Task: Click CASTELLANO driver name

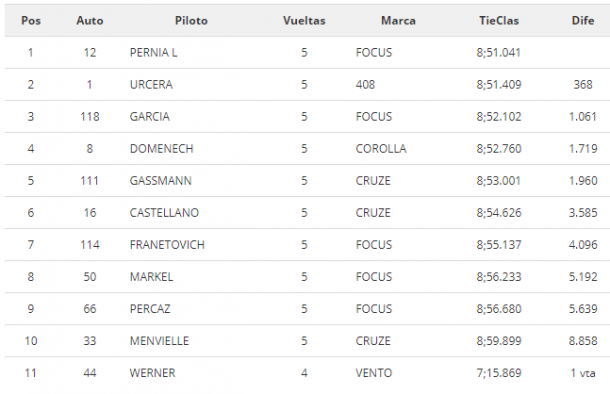Action: [164, 213]
